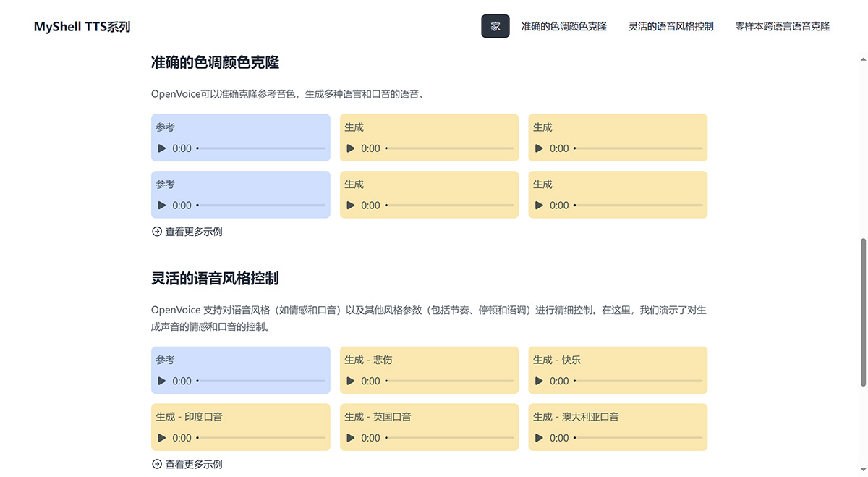
Task: Play the 生成 - 英国口音 accent audio
Action: pos(351,438)
